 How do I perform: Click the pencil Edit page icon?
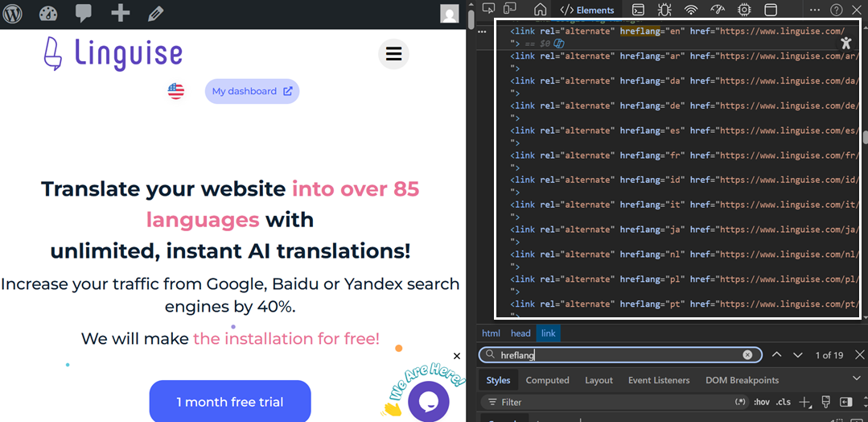point(156,14)
